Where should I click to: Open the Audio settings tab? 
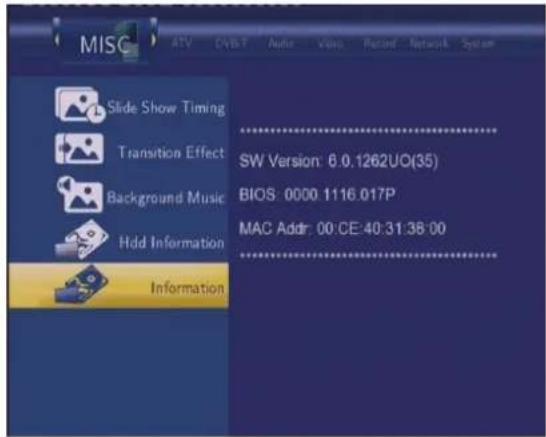coord(281,44)
